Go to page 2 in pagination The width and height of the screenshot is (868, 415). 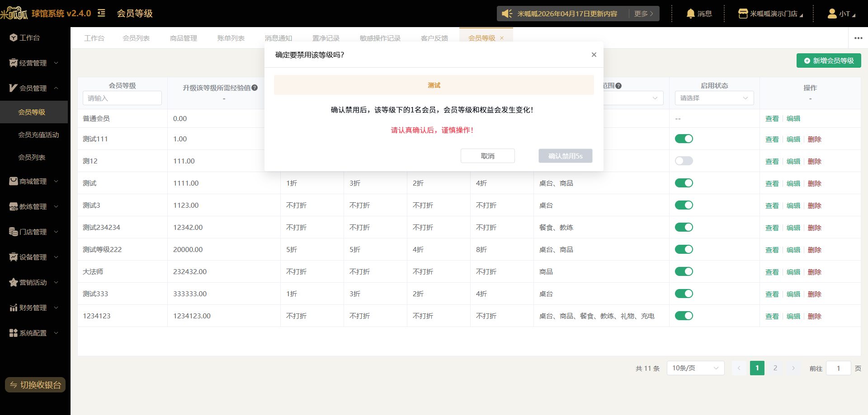pyautogui.click(x=775, y=368)
